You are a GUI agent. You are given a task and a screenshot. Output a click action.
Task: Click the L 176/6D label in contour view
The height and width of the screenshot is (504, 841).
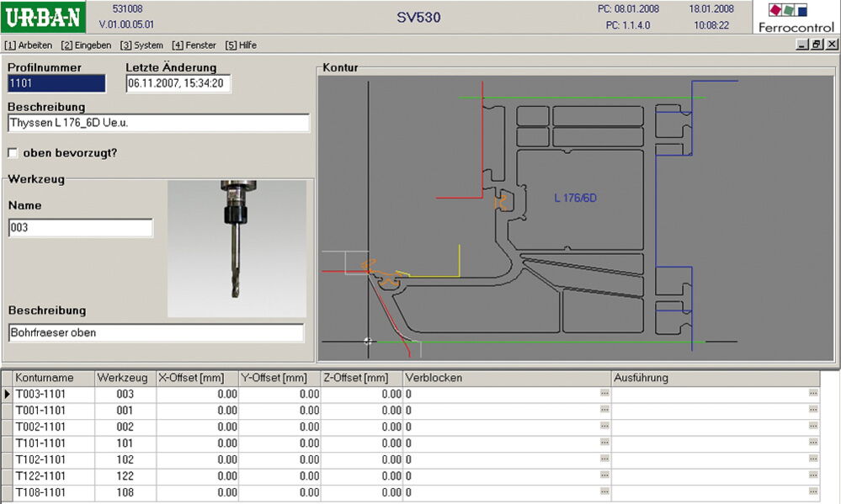576,199
